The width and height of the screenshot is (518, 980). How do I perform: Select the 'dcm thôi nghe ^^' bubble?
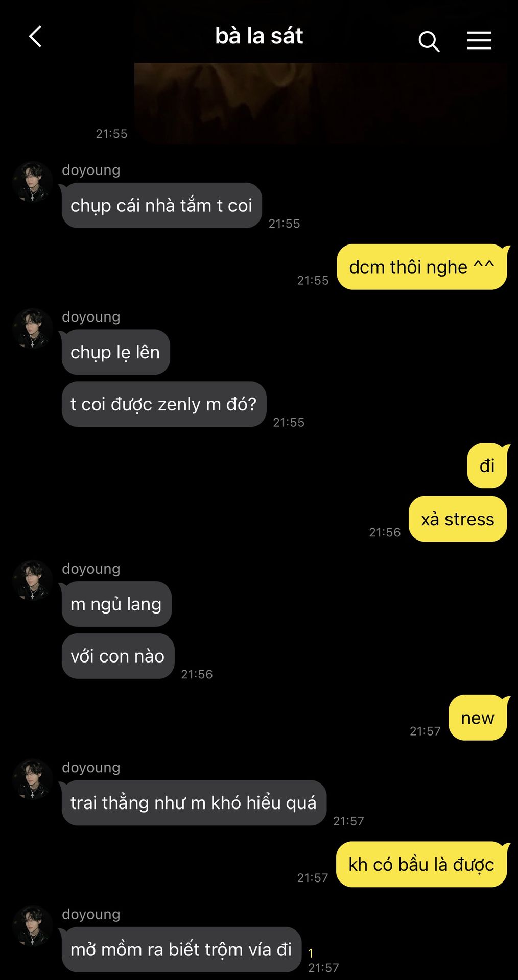422,267
